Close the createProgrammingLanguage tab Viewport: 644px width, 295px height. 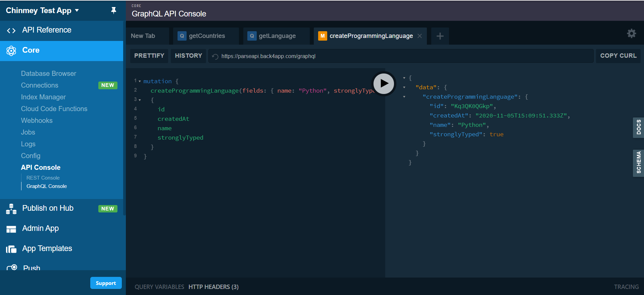pos(419,36)
